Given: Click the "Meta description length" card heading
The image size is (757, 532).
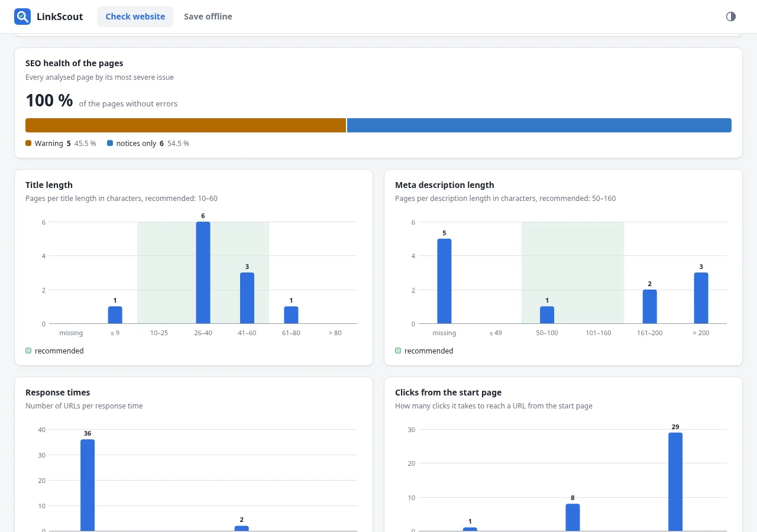Looking at the screenshot, I should pyautogui.click(x=445, y=185).
